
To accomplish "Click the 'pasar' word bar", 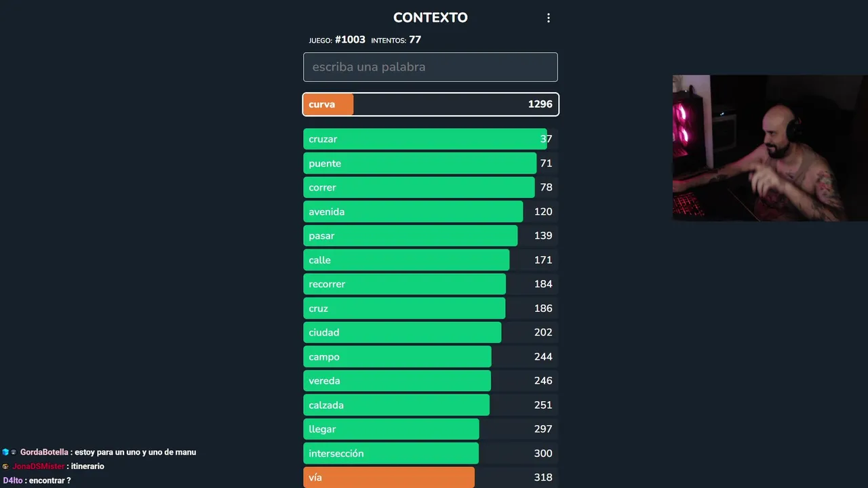I will pos(430,236).
